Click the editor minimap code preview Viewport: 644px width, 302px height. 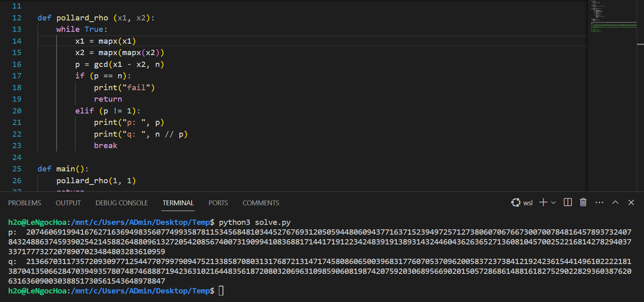click(x=612, y=16)
